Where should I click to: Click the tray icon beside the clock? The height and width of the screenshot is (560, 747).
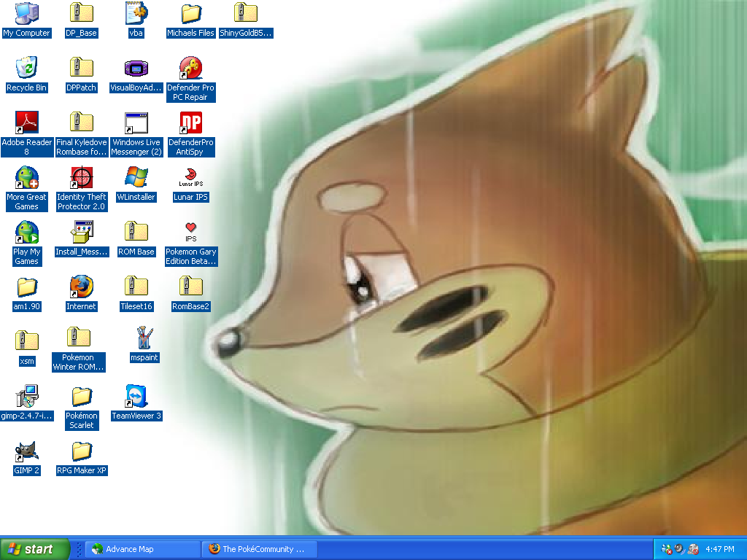(693, 549)
